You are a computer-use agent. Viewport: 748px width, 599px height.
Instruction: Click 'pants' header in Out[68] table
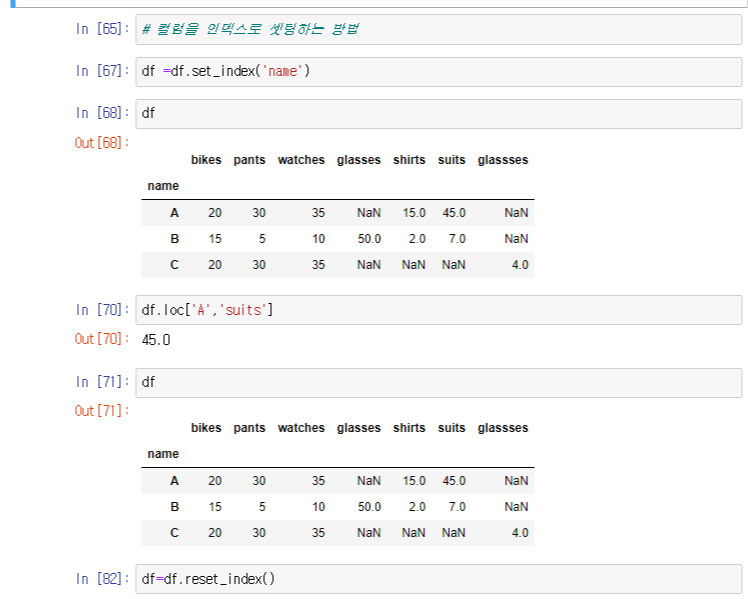click(249, 160)
